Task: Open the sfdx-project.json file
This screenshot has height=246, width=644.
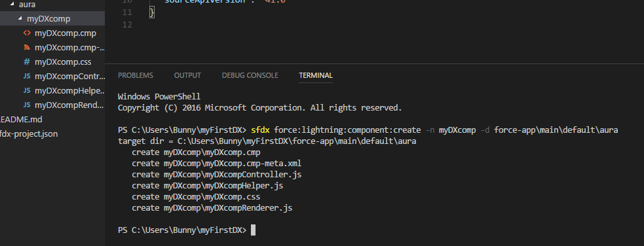Action: click(x=29, y=133)
